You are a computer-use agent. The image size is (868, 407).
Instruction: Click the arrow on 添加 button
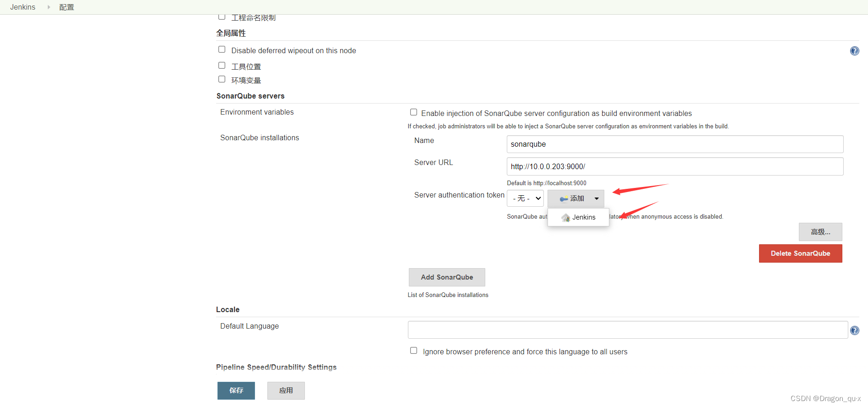pyautogui.click(x=597, y=198)
